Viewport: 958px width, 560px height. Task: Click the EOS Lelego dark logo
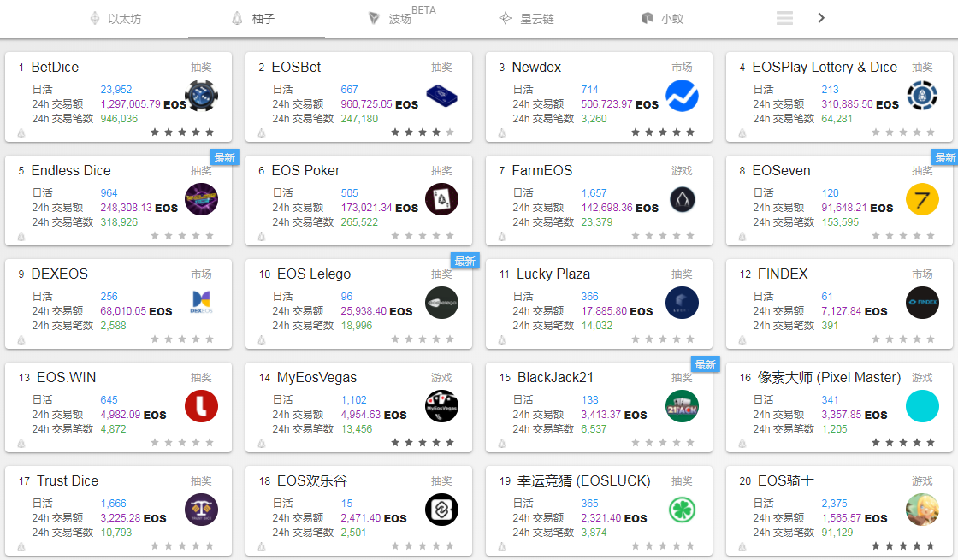(441, 303)
